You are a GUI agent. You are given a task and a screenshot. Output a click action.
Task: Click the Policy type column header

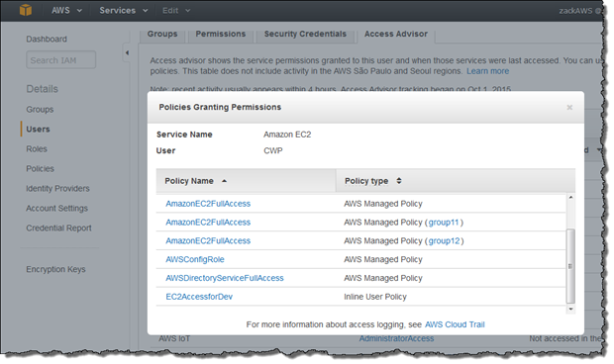tap(456, 181)
